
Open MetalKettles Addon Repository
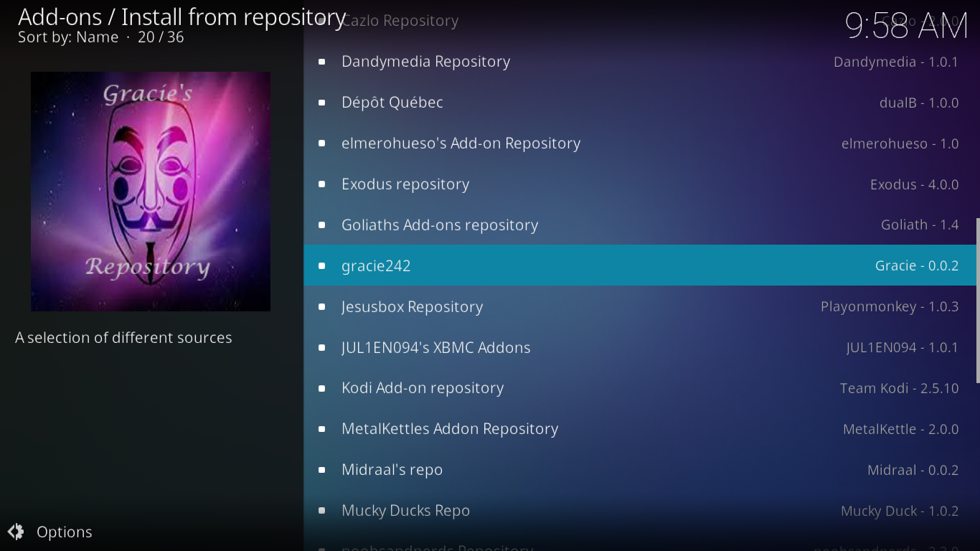pos(640,429)
